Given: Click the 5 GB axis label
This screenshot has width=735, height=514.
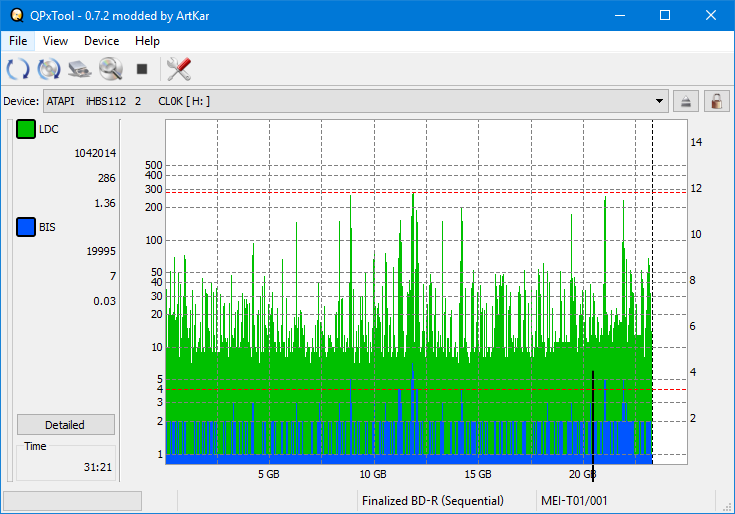Looking at the screenshot, I should (269, 474).
